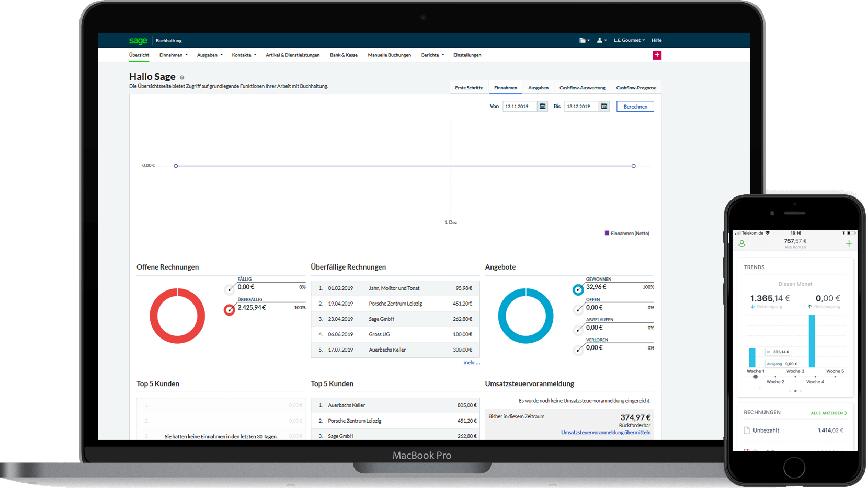Click the help icon next to Hallo Sage
Viewport: 868px width, 489px height.
[182, 78]
